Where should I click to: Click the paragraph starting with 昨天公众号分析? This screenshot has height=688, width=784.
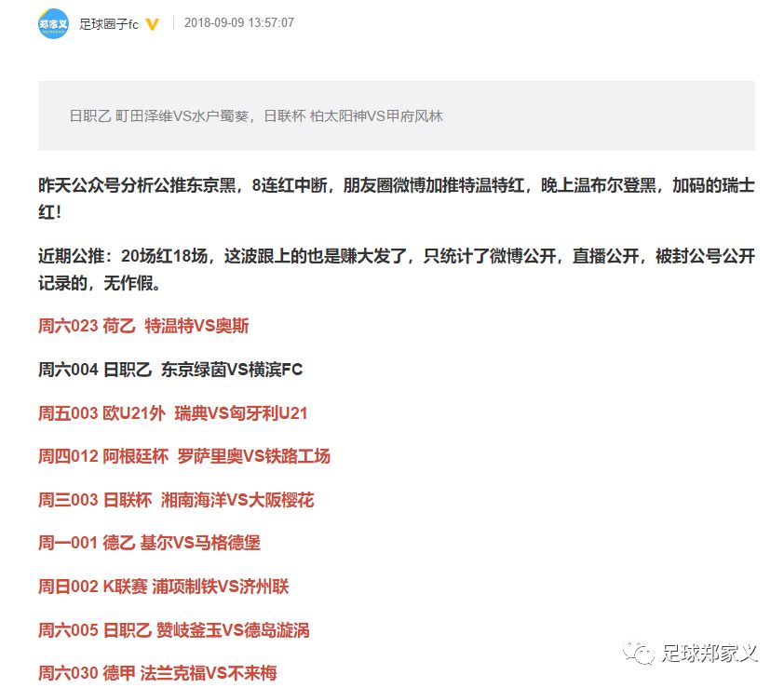tap(391, 196)
